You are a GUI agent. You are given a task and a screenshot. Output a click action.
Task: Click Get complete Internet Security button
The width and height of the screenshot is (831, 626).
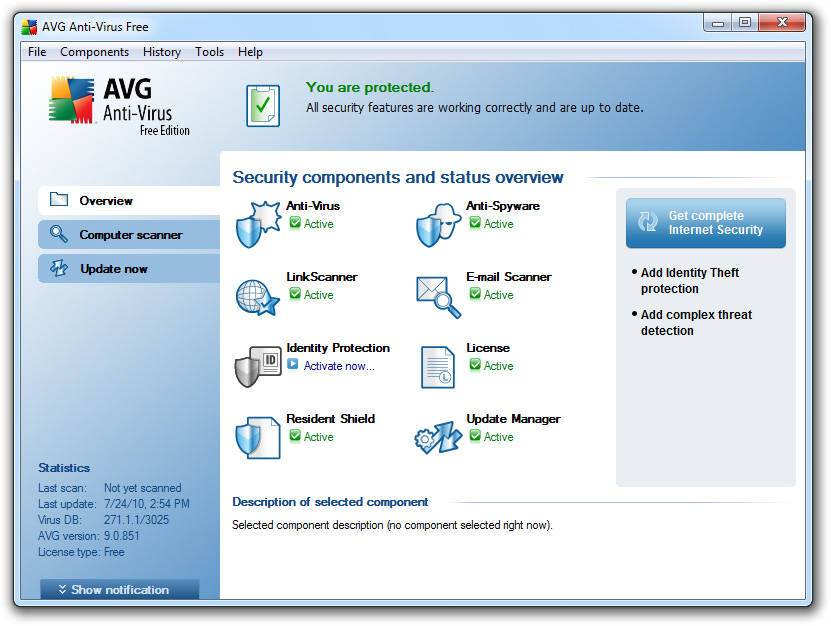click(x=705, y=223)
